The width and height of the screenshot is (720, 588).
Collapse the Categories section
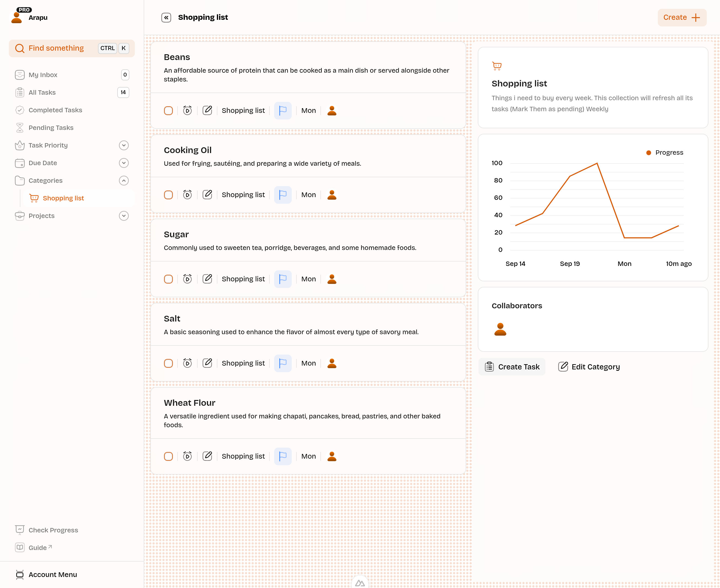(x=124, y=181)
